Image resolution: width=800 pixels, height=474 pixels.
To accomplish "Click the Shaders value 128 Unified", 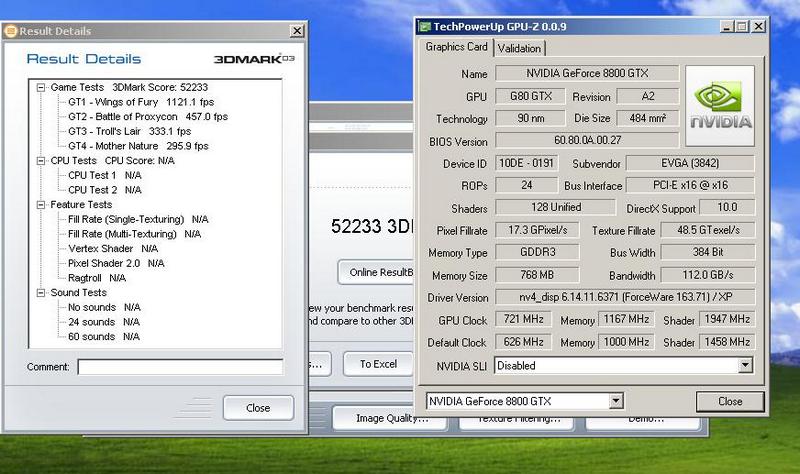I will tap(555, 207).
